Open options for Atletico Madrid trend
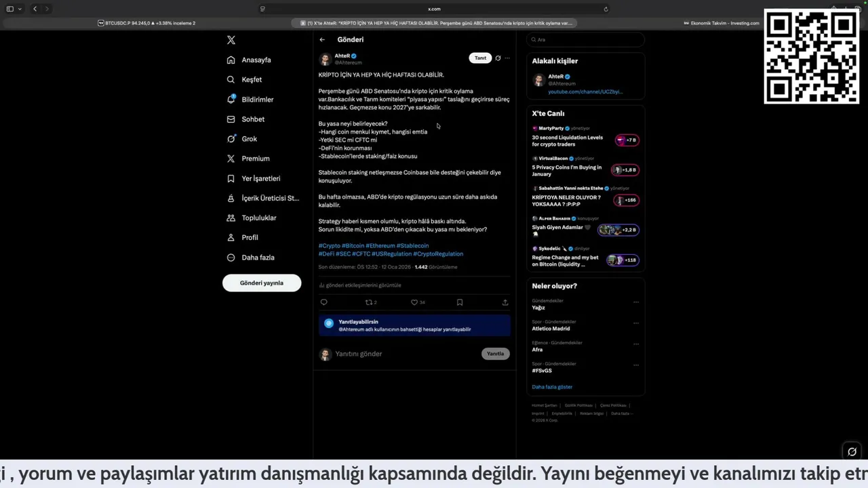The height and width of the screenshot is (488, 868). point(636,323)
